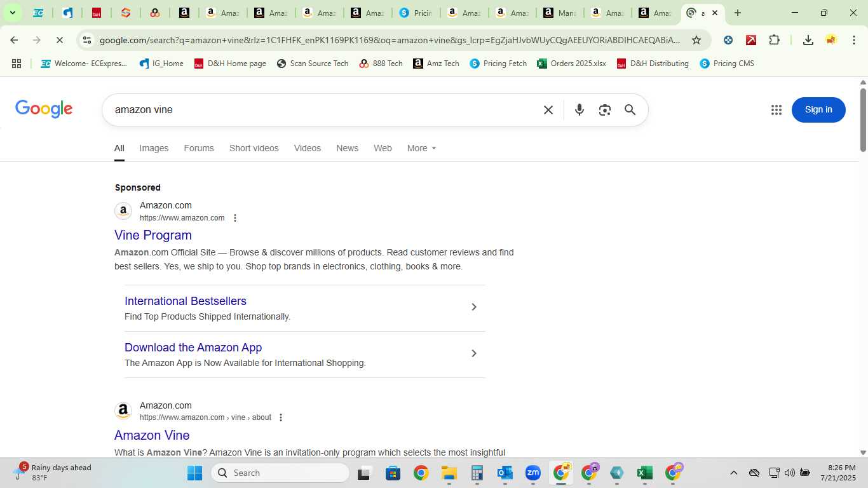Open the Download the Amazon App link

[x=193, y=348]
